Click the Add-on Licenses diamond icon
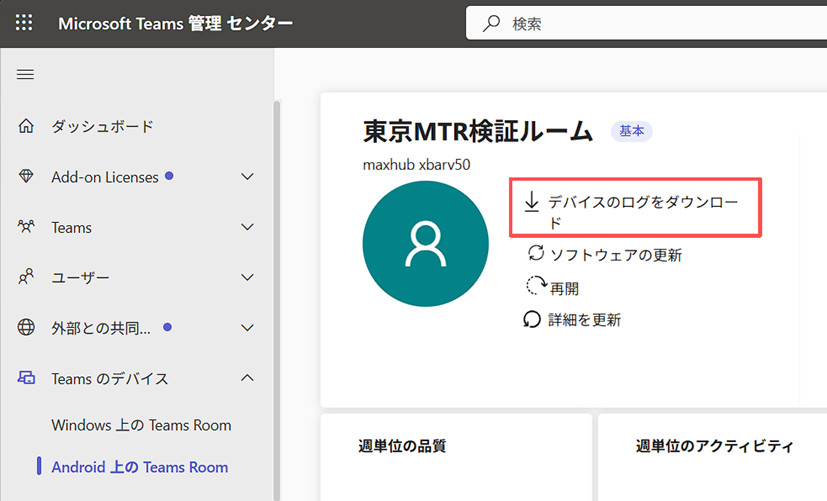 [x=27, y=177]
